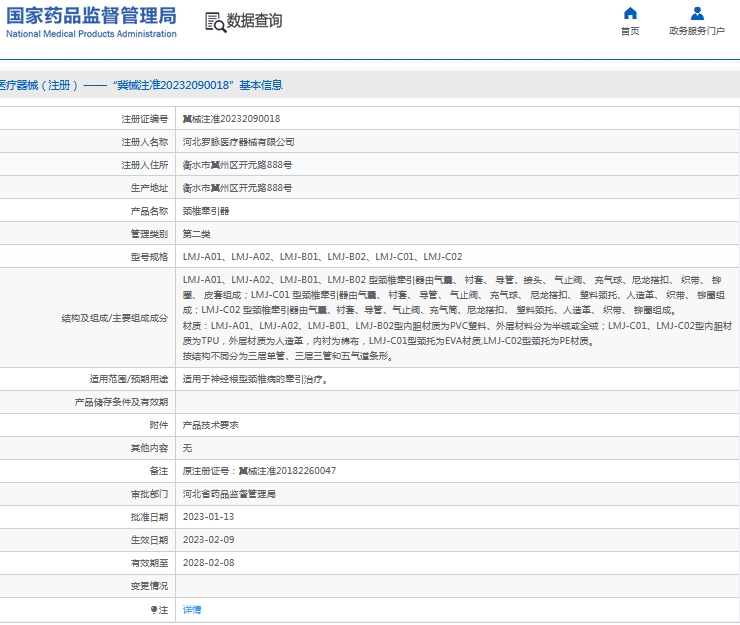Click the 备注 row label
This screenshot has width=740, height=625.
[x=159, y=471]
